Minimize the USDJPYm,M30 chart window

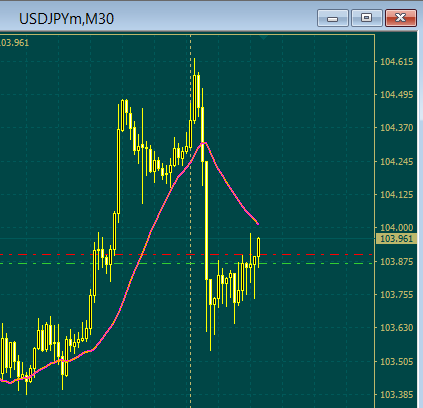(x=333, y=18)
